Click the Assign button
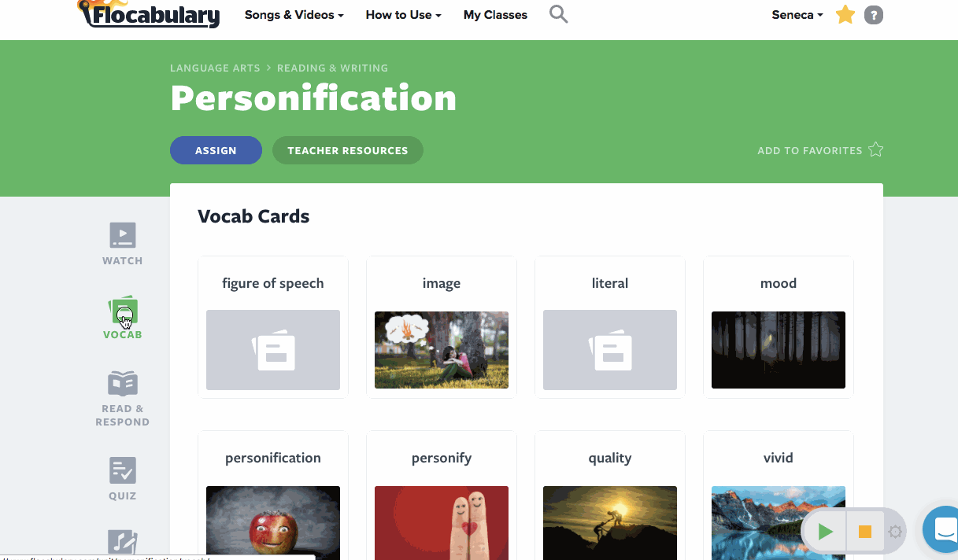The height and width of the screenshot is (560, 958). click(x=216, y=150)
